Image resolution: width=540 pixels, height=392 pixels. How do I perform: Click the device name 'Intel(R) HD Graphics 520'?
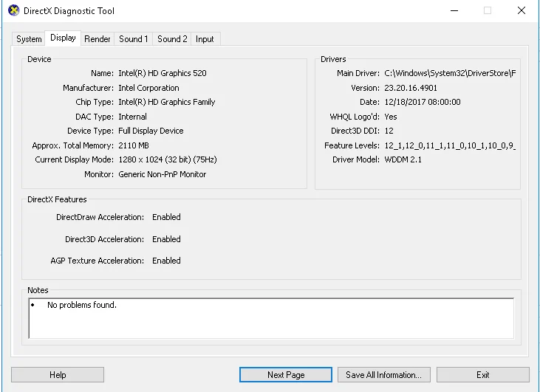pos(163,73)
